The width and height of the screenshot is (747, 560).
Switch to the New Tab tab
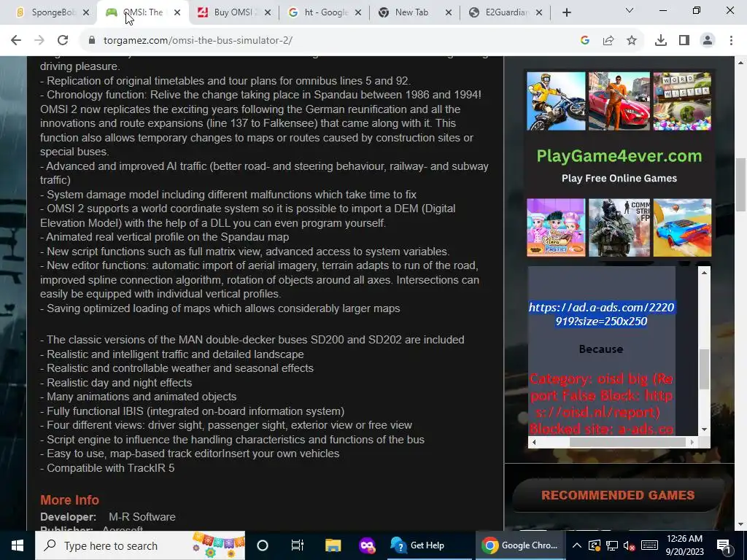click(411, 12)
